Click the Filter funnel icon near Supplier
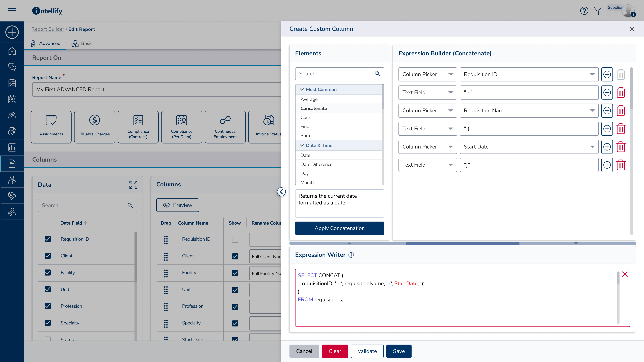Image resolution: width=644 pixels, height=362 pixels. click(x=598, y=11)
